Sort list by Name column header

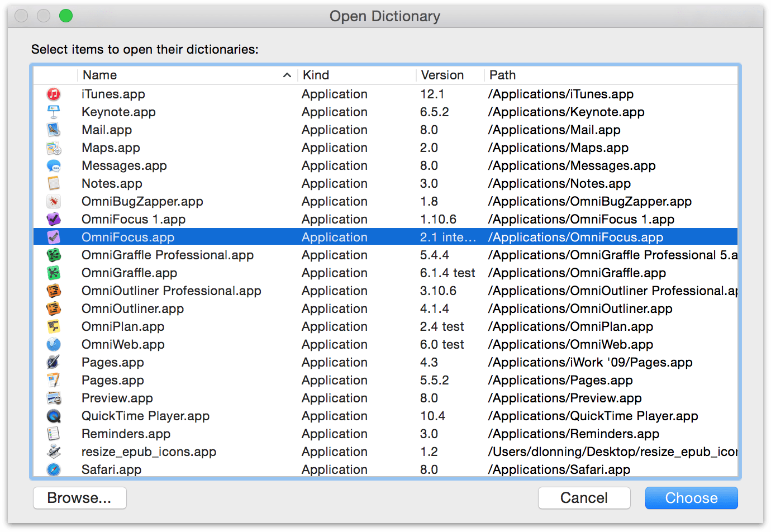(x=187, y=75)
